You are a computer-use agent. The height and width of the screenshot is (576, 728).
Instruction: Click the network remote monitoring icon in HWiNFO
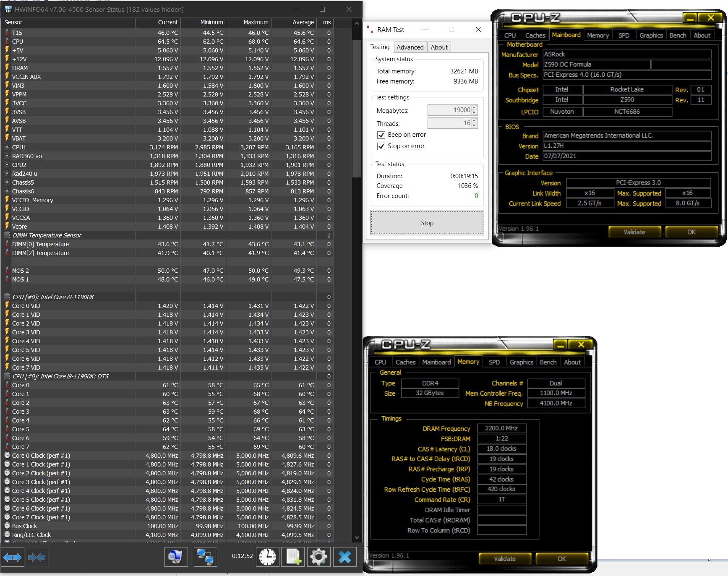[x=206, y=557]
